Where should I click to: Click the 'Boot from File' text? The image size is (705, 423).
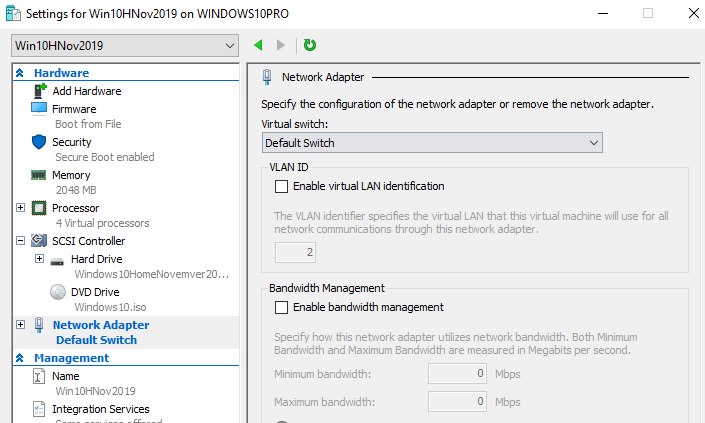(x=88, y=124)
